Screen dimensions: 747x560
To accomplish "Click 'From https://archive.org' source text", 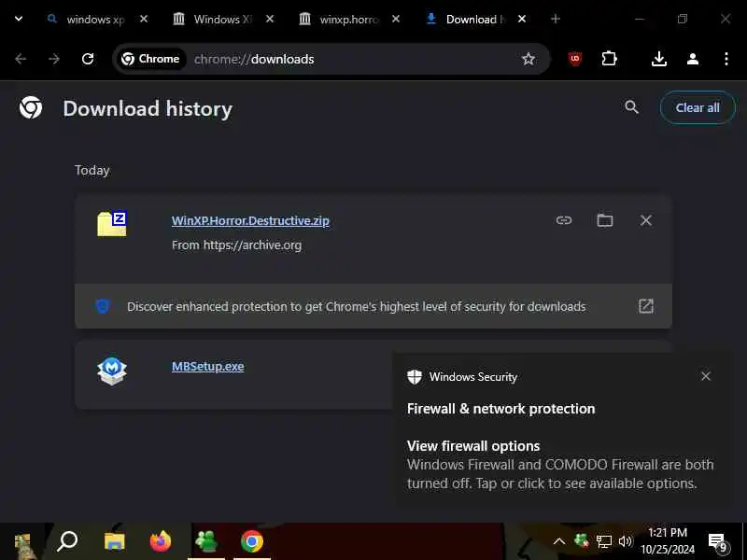I will tap(237, 245).
